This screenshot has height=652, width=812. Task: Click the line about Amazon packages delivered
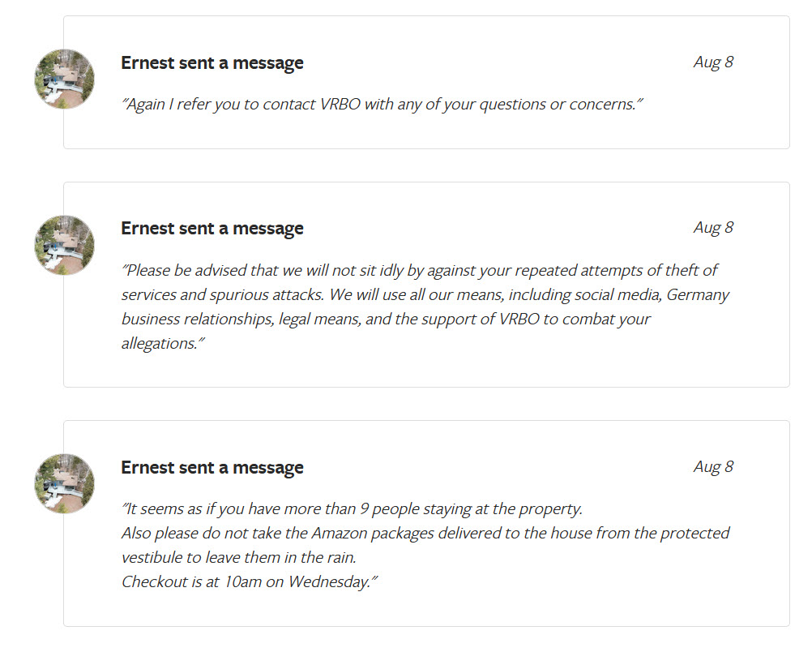point(425,534)
